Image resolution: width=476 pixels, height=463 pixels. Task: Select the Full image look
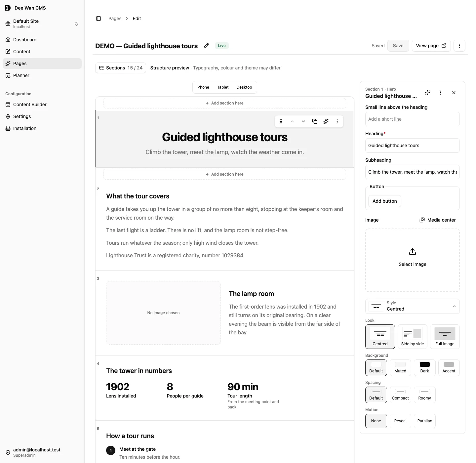pyautogui.click(x=445, y=337)
